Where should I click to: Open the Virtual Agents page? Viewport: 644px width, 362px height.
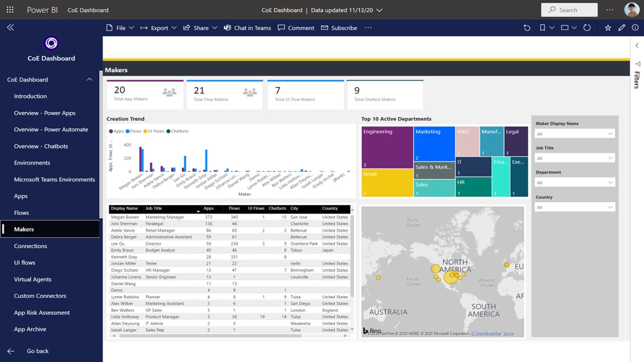coord(33,279)
